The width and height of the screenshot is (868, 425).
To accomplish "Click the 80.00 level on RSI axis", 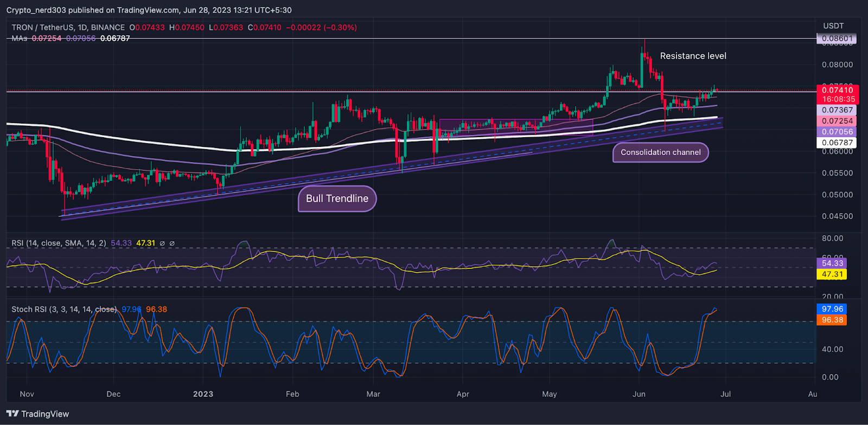I will click(x=833, y=239).
